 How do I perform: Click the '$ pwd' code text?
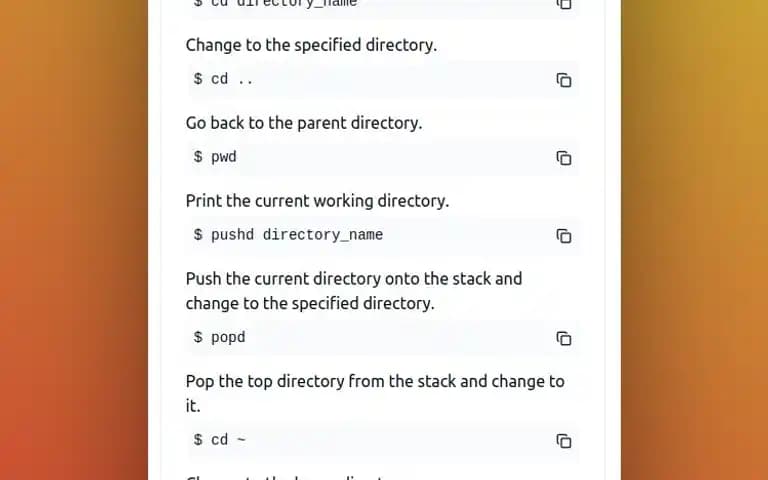point(215,157)
